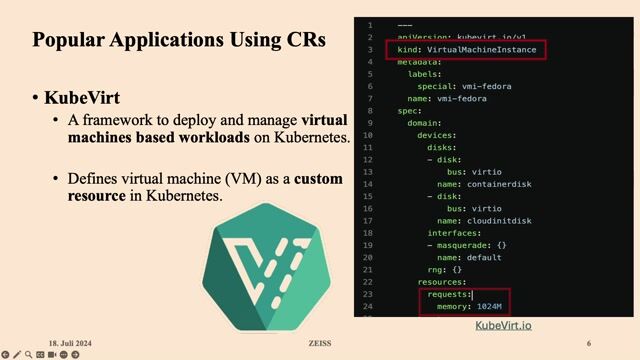Click the 'domain:' code line

[x=424, y=123]
